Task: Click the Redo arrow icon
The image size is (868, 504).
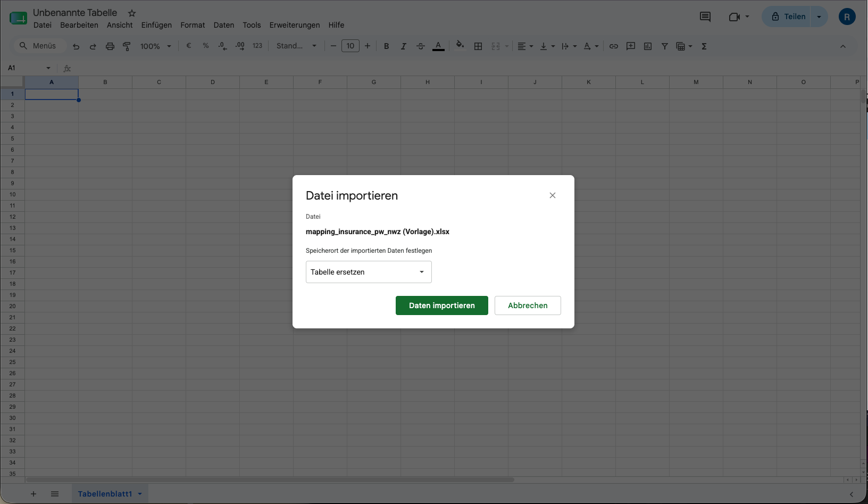Action: click(93, 46)
